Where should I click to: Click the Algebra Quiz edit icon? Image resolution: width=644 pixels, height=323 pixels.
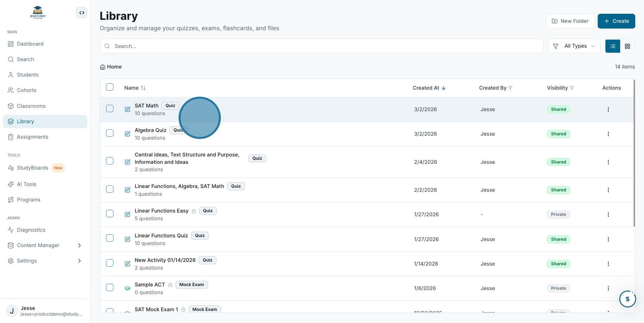(x=128, y=134)
